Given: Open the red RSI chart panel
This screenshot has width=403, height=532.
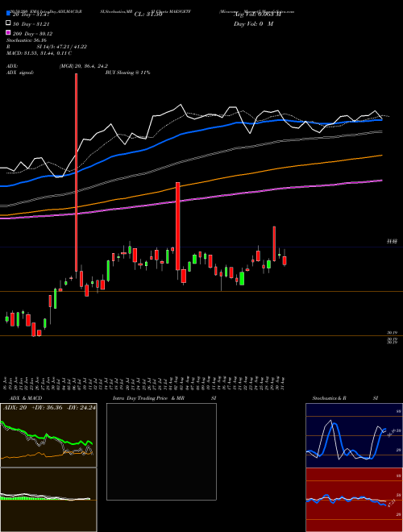Looking at the screenshot, I should 354,500.
